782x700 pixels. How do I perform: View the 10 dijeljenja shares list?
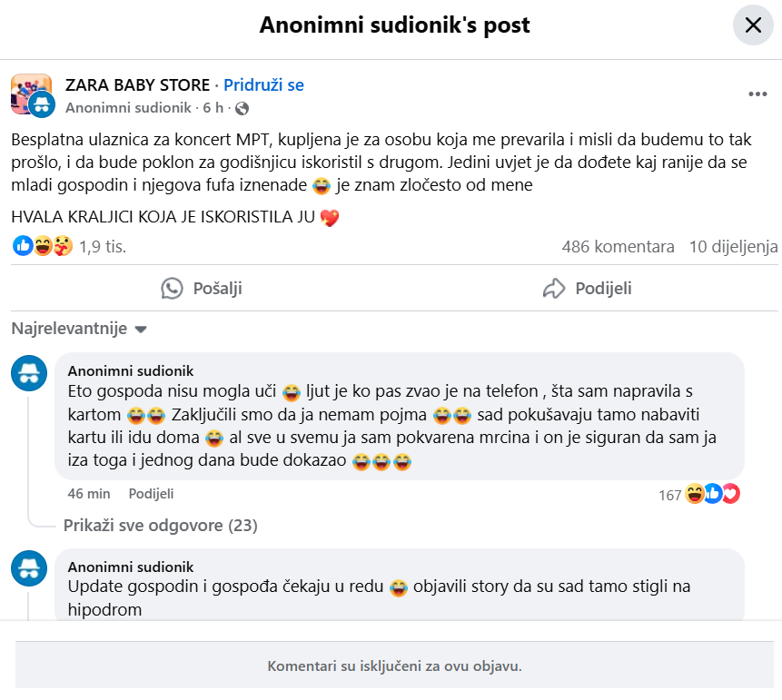coord(733,247)
